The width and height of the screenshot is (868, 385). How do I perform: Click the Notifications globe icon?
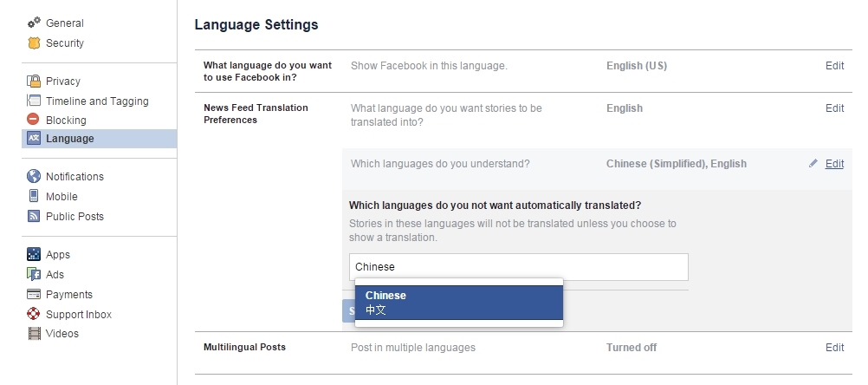[35, 176]
